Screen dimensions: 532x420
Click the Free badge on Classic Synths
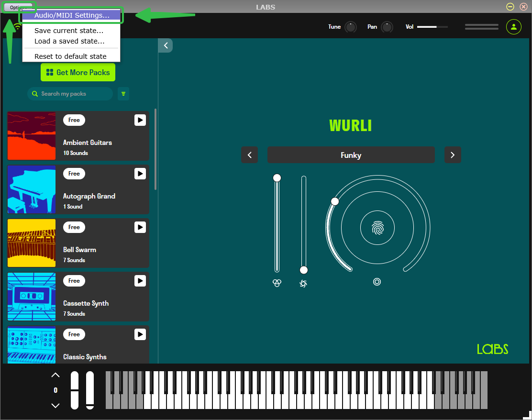click(x=74, y=334)
